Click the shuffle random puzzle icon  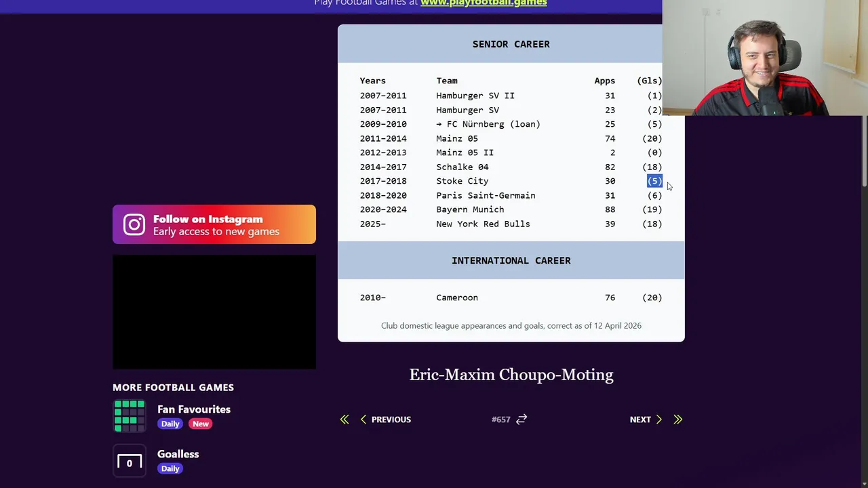(x=521, y=420)
